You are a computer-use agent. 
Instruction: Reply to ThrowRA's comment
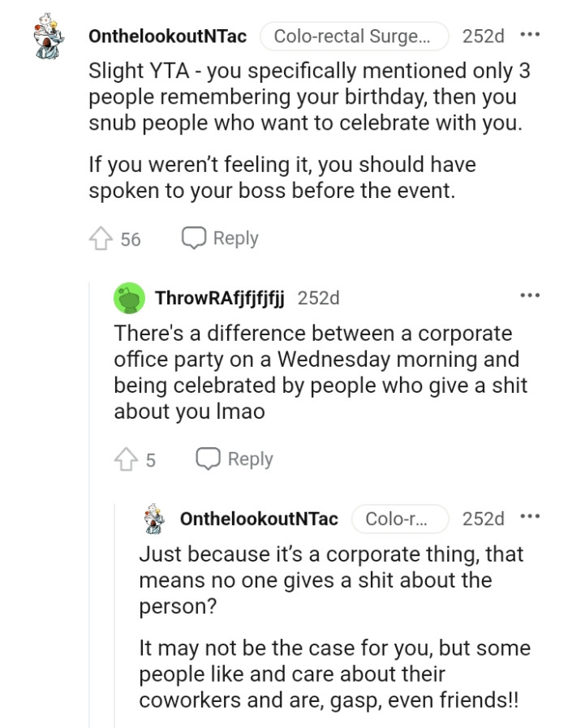tap(250, 459)
